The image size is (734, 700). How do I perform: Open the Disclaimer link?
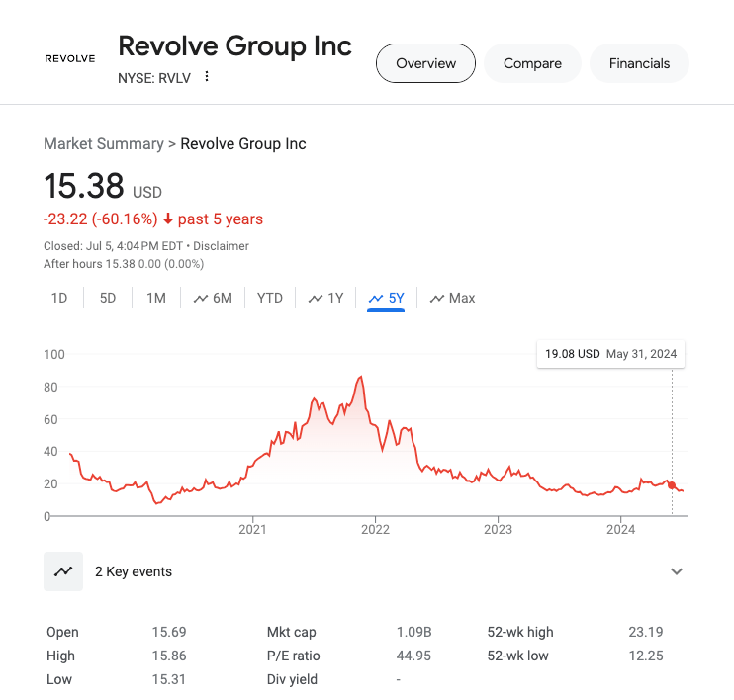[221, 245]
